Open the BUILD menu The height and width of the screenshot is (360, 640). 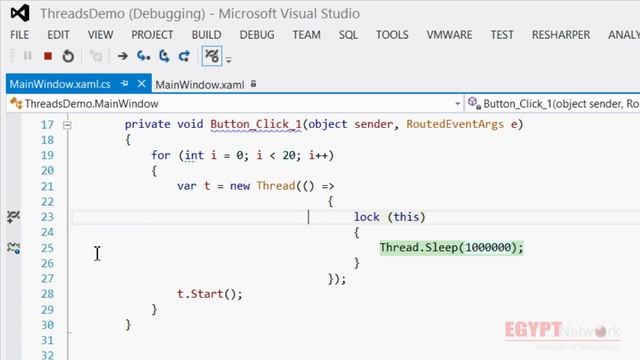tap(207, 35)
